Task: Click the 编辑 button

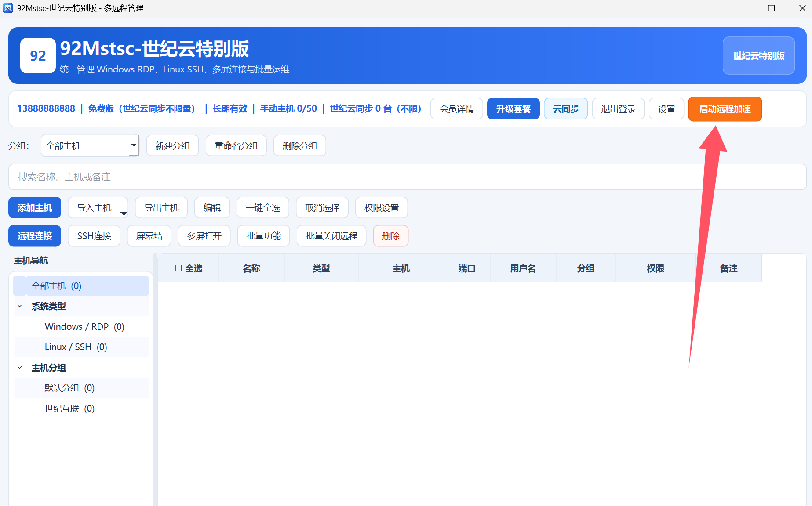Action: pos(212,208)
